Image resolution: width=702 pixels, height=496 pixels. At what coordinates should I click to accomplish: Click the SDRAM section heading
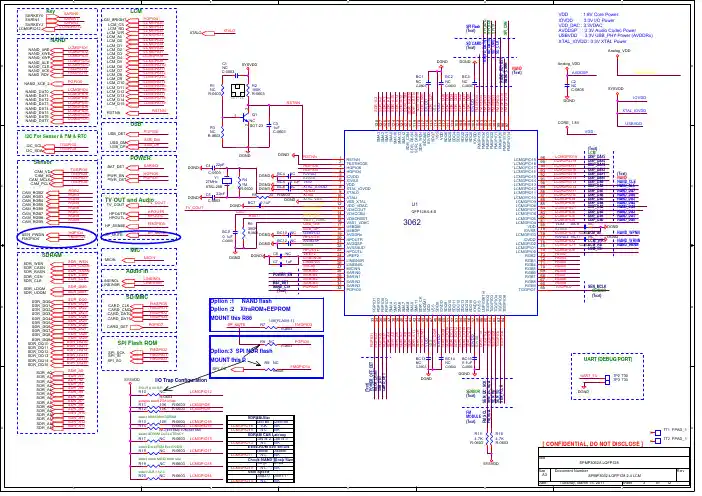pos(53,255)
